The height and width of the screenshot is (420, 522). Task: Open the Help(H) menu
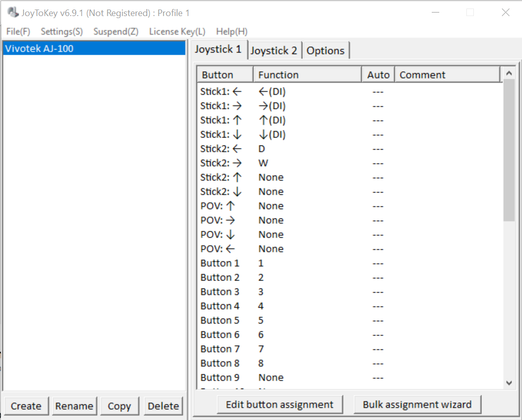click(x=232, y=32)
